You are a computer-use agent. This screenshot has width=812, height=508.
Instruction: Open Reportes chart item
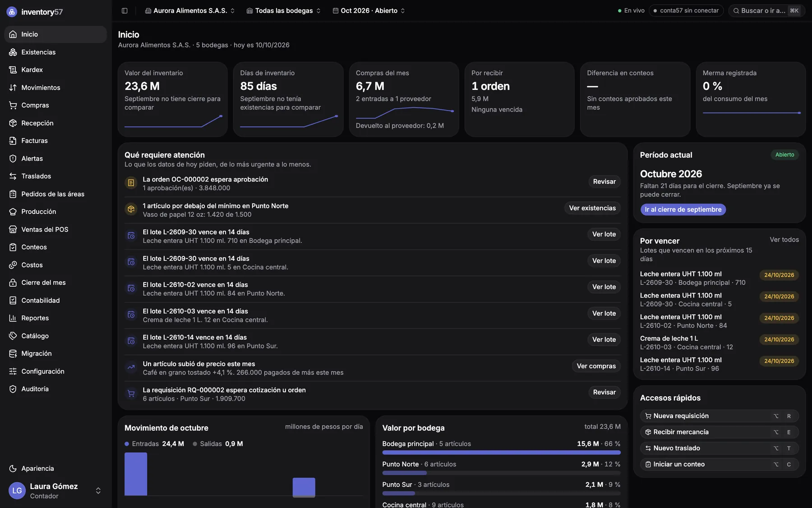coord(55,318)
